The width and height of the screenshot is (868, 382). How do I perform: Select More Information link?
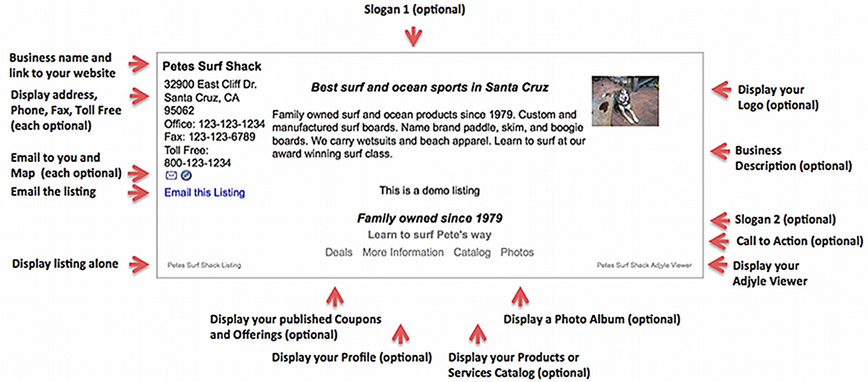[x=403, y=252]
